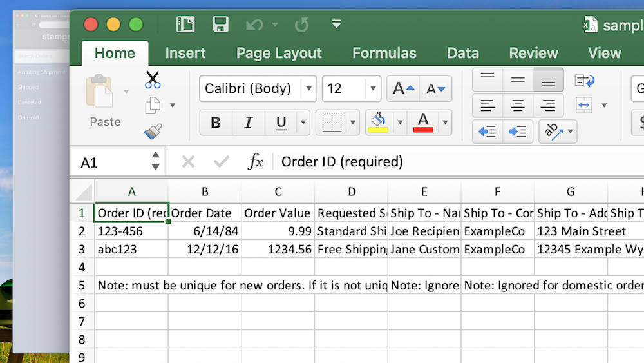Expand the Name Box stepper arrows
644x363 pixels.
(x=155, y=161)
